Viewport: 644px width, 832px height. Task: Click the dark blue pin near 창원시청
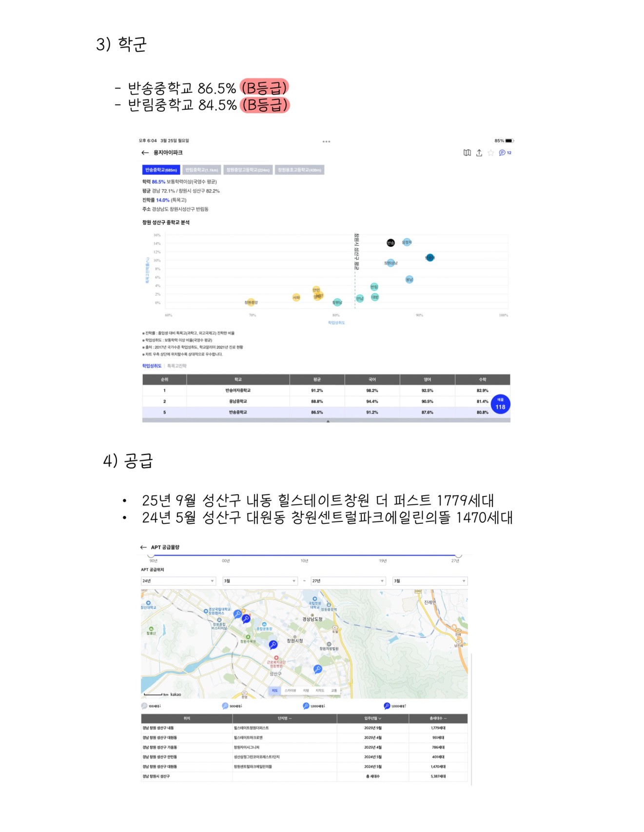point(273,645)
